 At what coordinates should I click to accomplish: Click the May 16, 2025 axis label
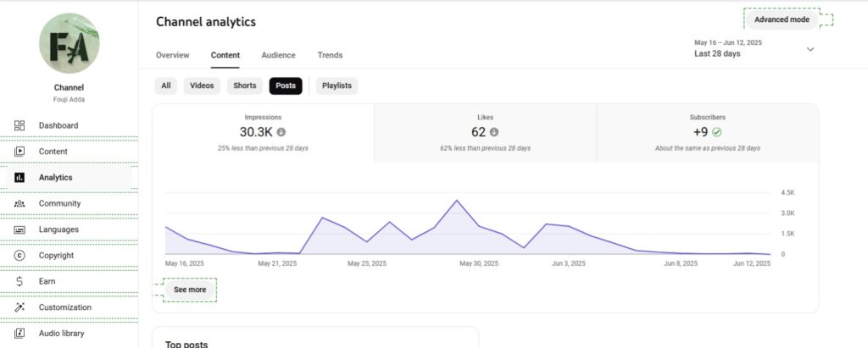[184, 264]
